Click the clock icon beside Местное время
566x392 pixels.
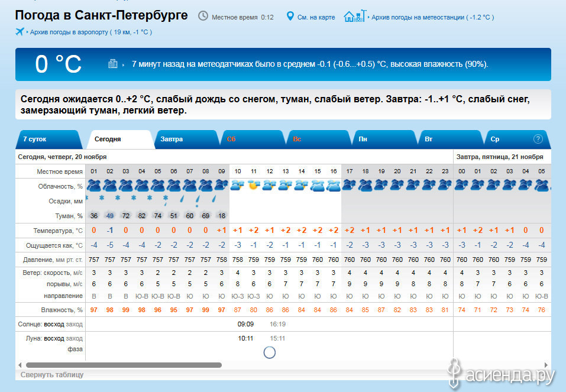(203, 16)
